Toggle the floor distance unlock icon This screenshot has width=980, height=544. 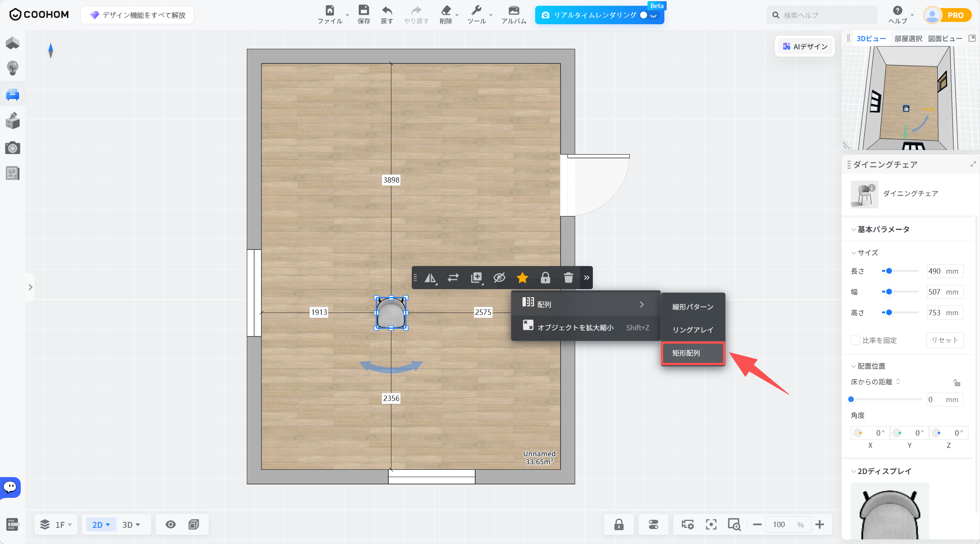point(957,383)
